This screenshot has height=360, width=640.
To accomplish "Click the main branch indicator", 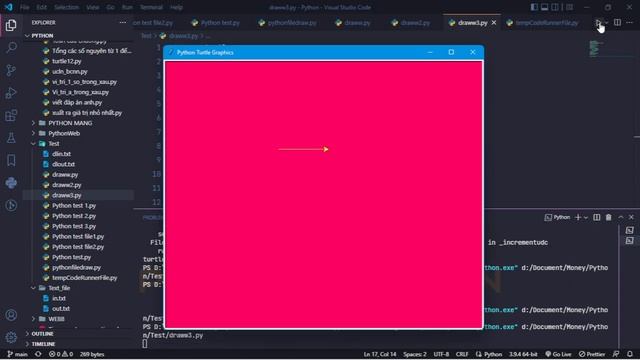I will (x=18, y=354).
